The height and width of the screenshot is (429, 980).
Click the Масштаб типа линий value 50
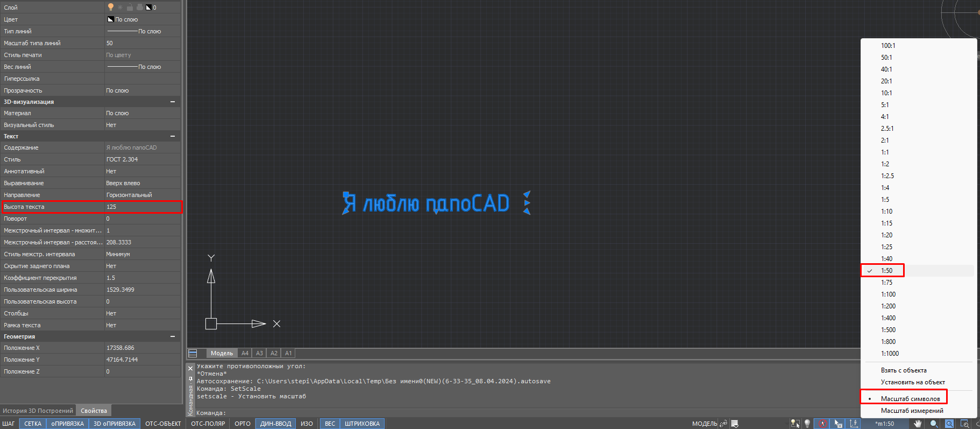point(143,43)
